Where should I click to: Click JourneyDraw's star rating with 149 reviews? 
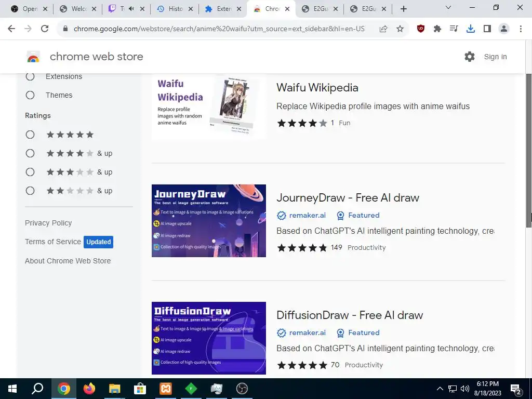coord(302,248)
